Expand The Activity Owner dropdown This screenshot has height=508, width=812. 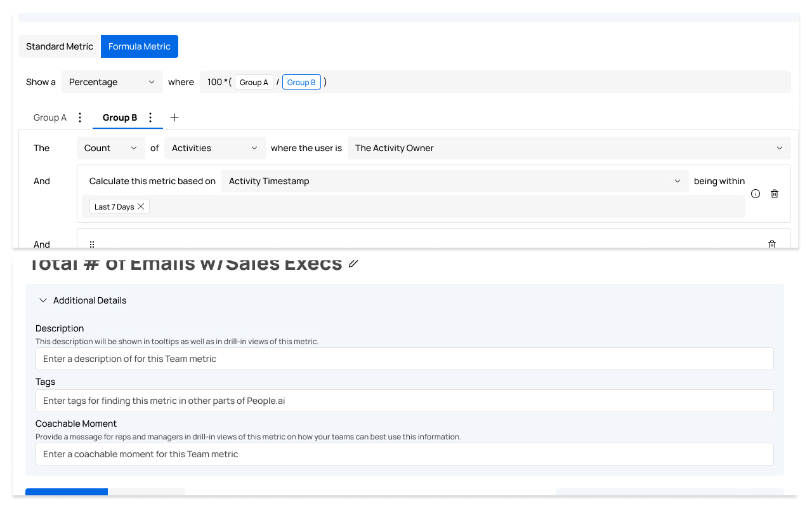568,148
